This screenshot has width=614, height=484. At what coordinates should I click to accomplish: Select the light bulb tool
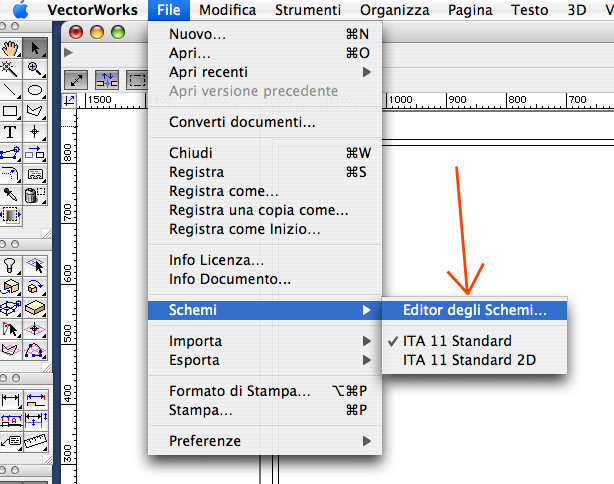pos(11,265)
